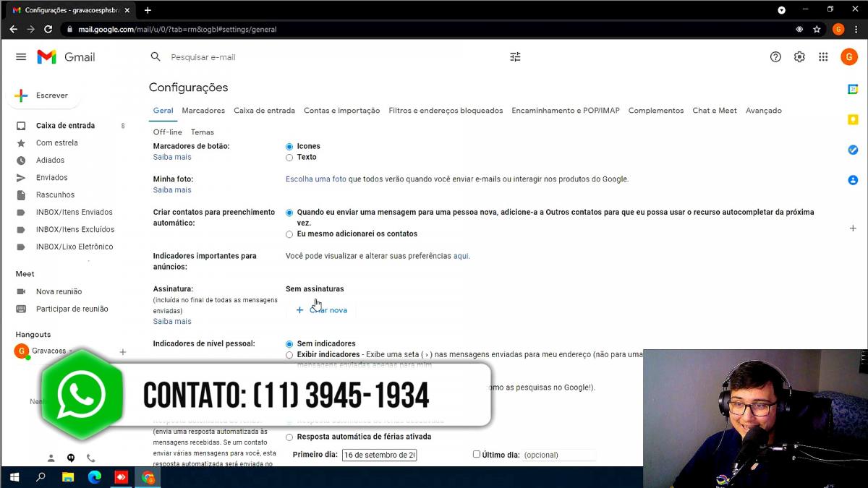Open Contas e importação tab
Viewport: 868px width, 488px height.
[x=341, y=111]
